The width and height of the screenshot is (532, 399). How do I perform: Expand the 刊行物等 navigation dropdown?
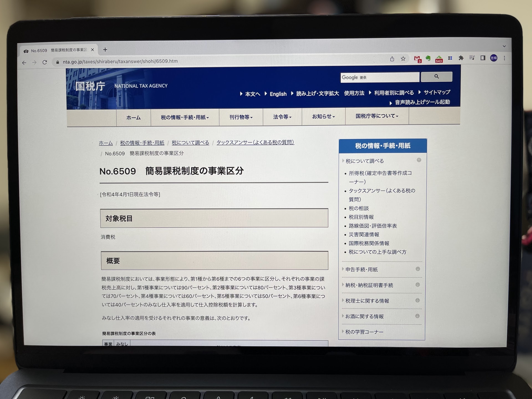(x=241, y=117)
